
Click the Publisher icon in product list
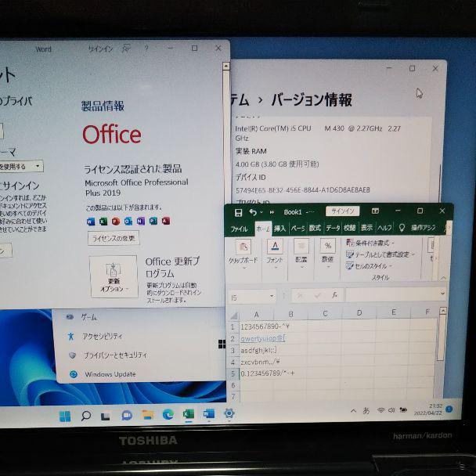pyautogui.click(x=153, y=221)
